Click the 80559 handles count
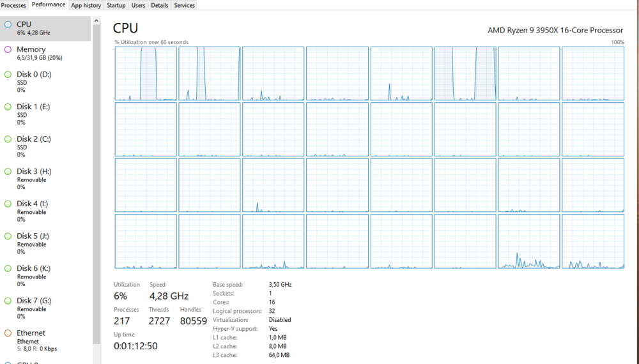The width and height of the screenshot is (639, 364). pos(194,321)
